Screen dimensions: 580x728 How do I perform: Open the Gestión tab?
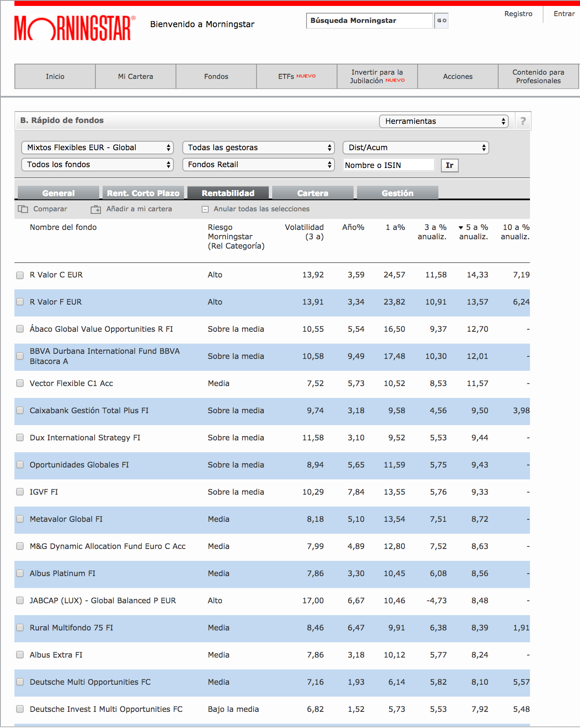pos(398,193)
